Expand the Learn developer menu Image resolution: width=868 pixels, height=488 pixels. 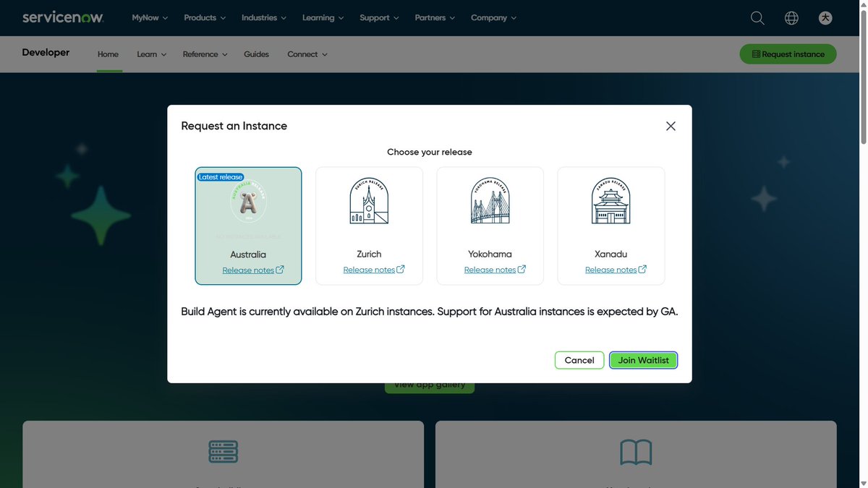pyautogui.click(x=152, y=54)
